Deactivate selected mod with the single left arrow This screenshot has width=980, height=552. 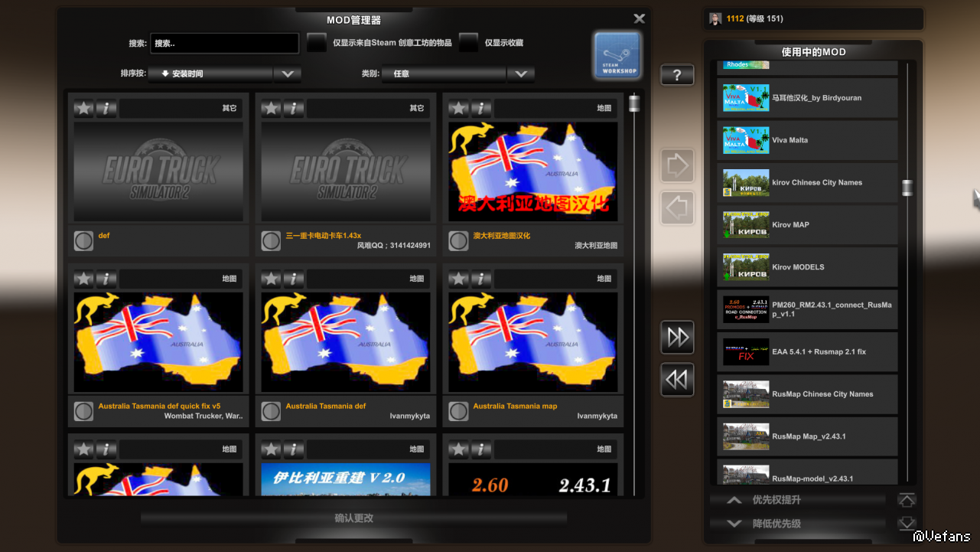point(678,207)
